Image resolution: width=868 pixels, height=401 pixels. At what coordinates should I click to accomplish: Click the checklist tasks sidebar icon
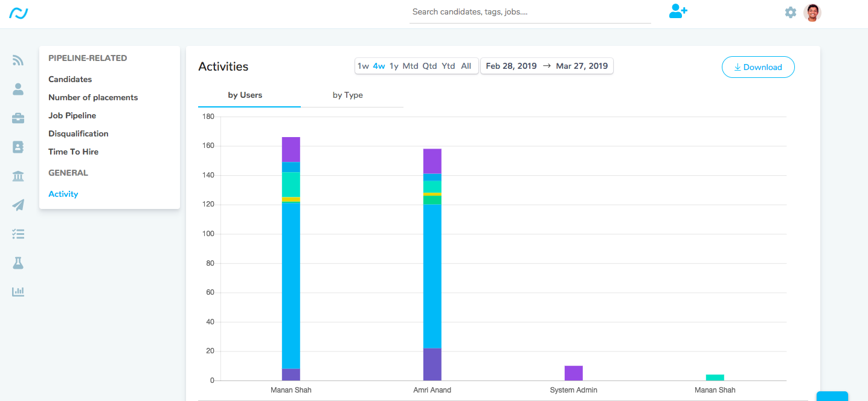18,234
